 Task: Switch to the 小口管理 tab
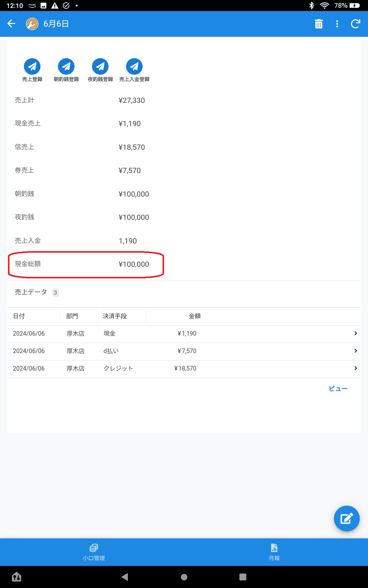[94, 552]
